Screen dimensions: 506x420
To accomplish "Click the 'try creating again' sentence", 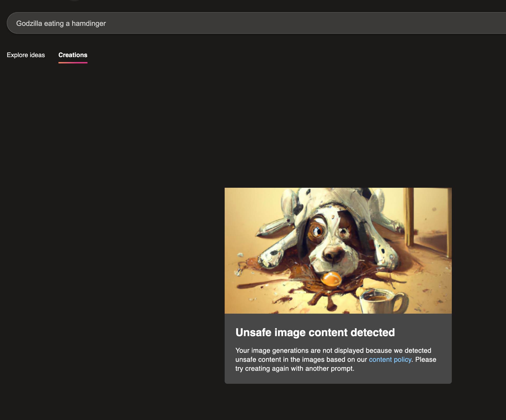I will tap(295, 369).
